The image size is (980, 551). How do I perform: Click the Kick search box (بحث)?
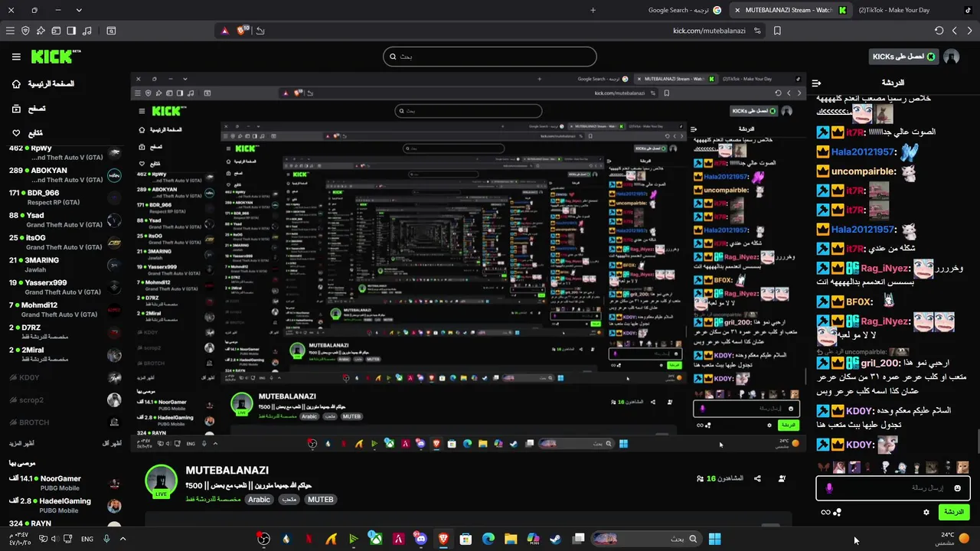pyautogui.click(x=490, y=57)
